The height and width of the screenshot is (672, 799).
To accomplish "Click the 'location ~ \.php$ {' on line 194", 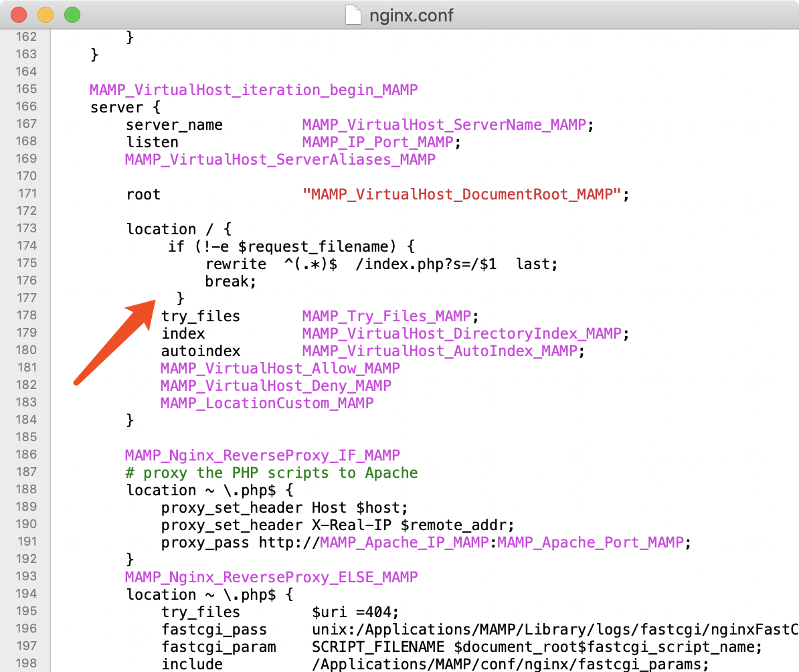I will pyautogui.click(x=210, y=595).
